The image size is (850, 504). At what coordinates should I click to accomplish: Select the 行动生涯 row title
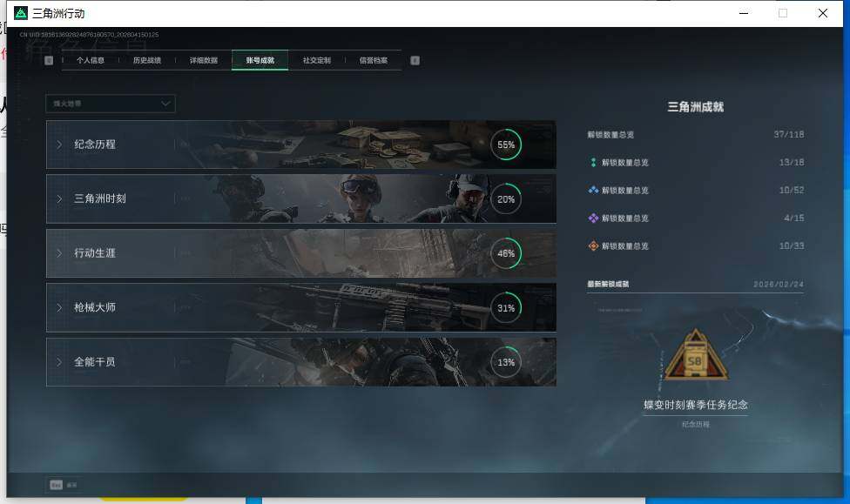[x=95, y=252]
